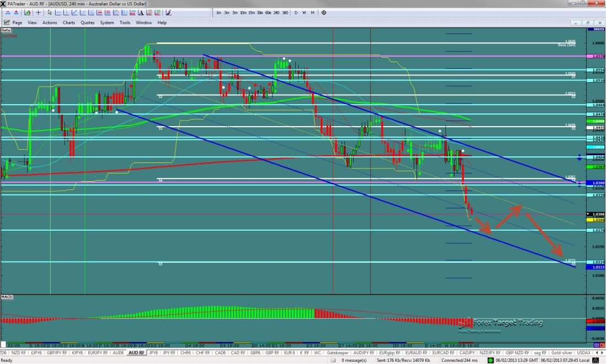Click the 15m timeframe button
Viewport: 606px width, 364px height.
click(x=251, y=12)
